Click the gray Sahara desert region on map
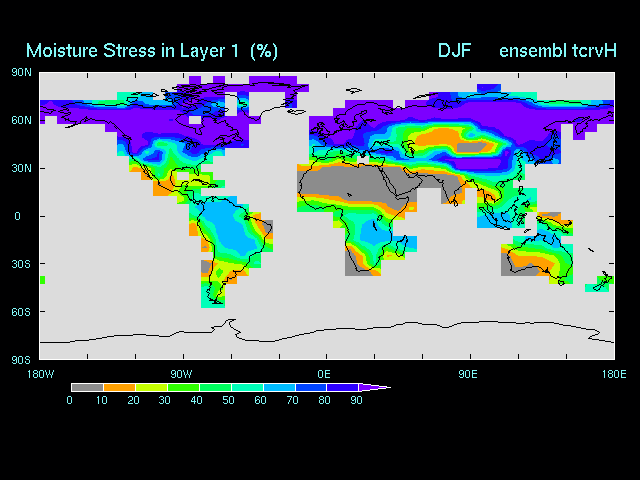 pyautogui.click(x=347, y=184)
